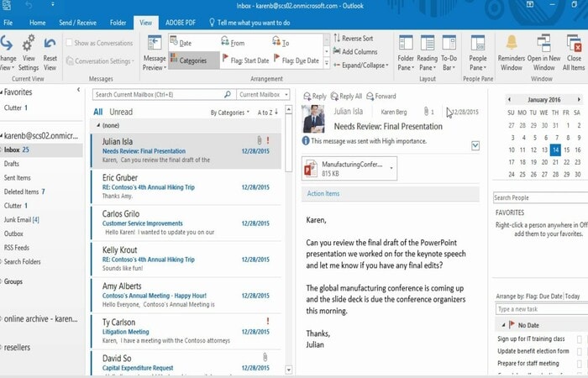Click Open in New Window

click(543, 53)
